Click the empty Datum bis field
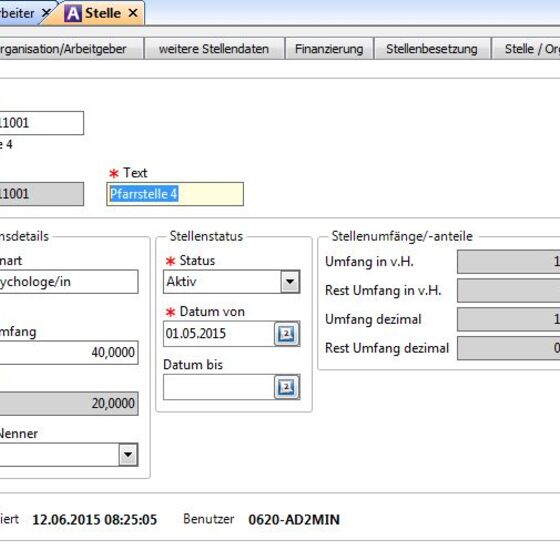The width and height of the screenshot is (560, 560). (x=219, y=387)
